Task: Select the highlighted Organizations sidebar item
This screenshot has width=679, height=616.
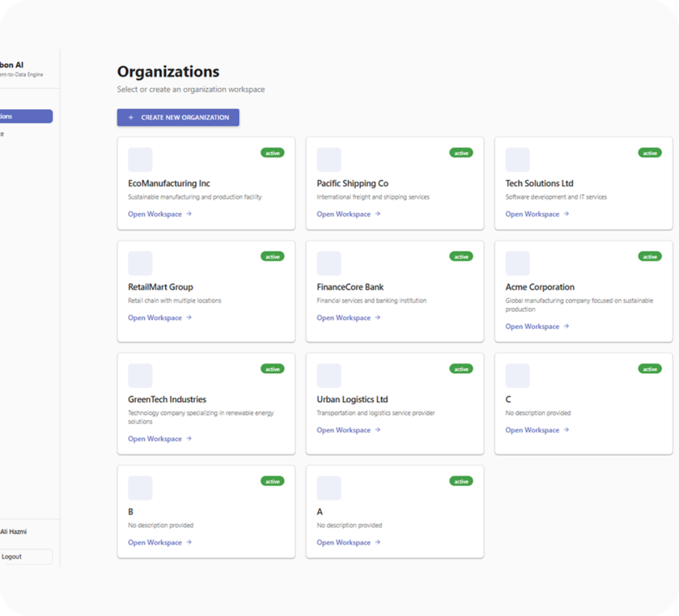Action: point(24,116)
